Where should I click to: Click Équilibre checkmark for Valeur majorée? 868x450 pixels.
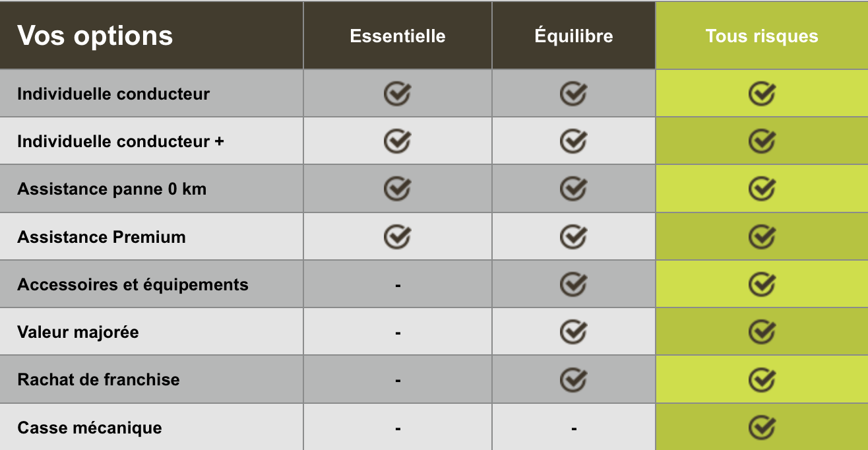coord(573,332)
